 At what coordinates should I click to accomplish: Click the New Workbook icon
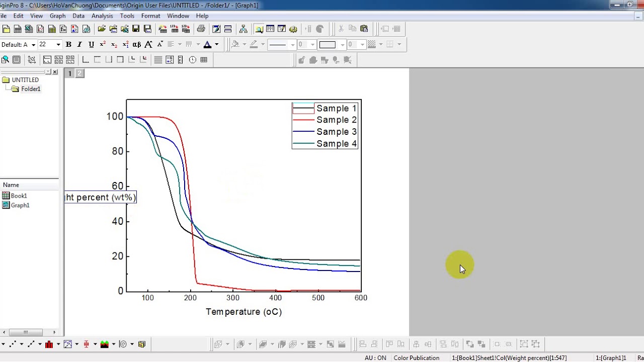click(x=18, y=29)
